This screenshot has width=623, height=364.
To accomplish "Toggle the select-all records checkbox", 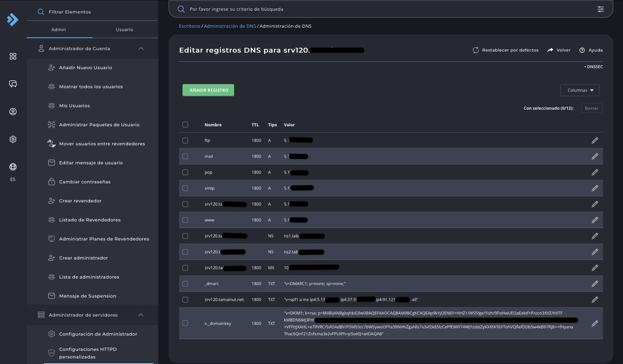I will 185,125.
